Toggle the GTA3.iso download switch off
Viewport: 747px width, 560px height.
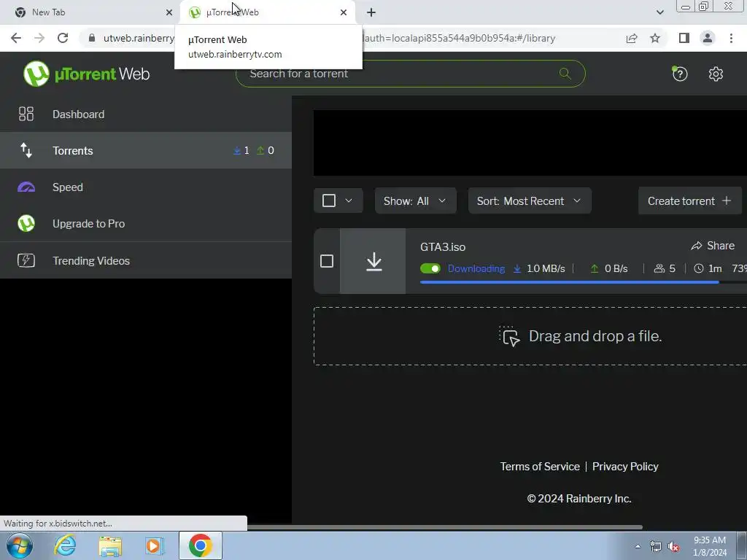coord(430,268)
